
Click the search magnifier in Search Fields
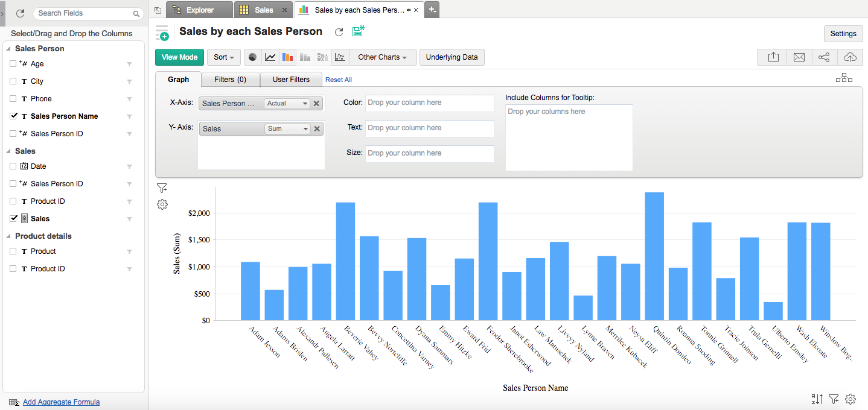136,13
